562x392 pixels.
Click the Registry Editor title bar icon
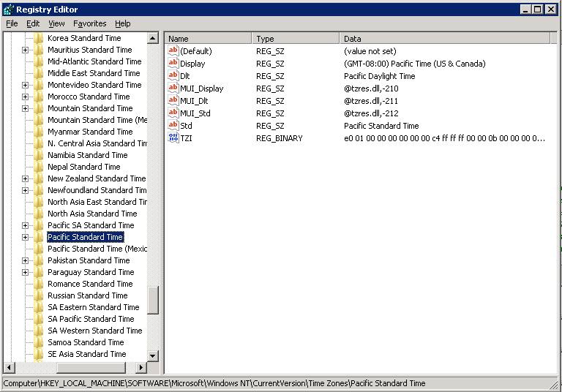[x=9, y=10]
